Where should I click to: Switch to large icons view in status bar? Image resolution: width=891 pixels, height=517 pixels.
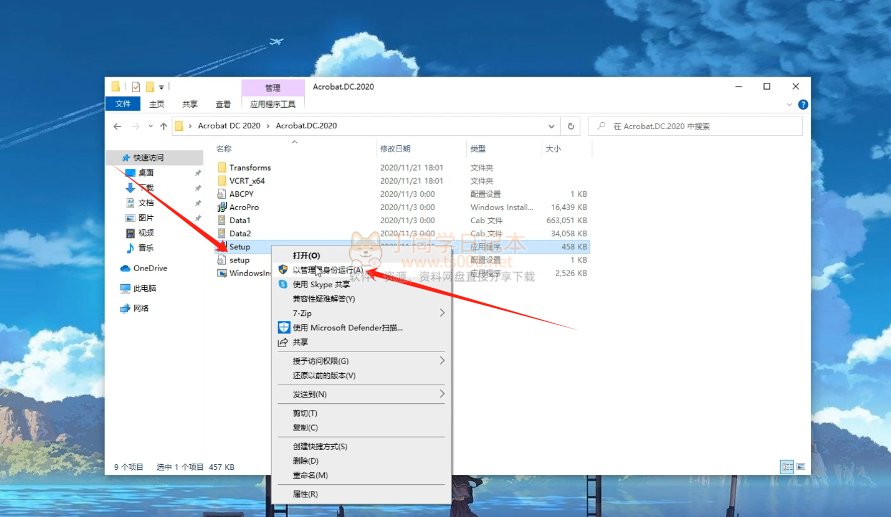tap(800, 466)
